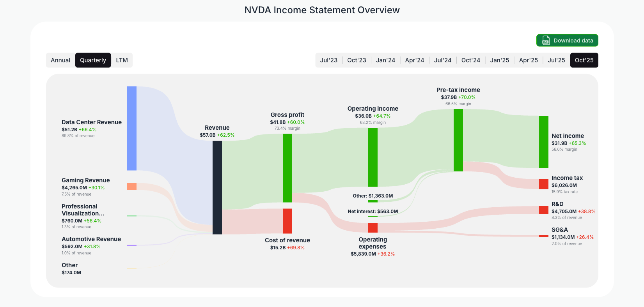Click the $592.0M automotive value
Image resolution: width=644 pixels, height=307 pixels.
[72, 247]
